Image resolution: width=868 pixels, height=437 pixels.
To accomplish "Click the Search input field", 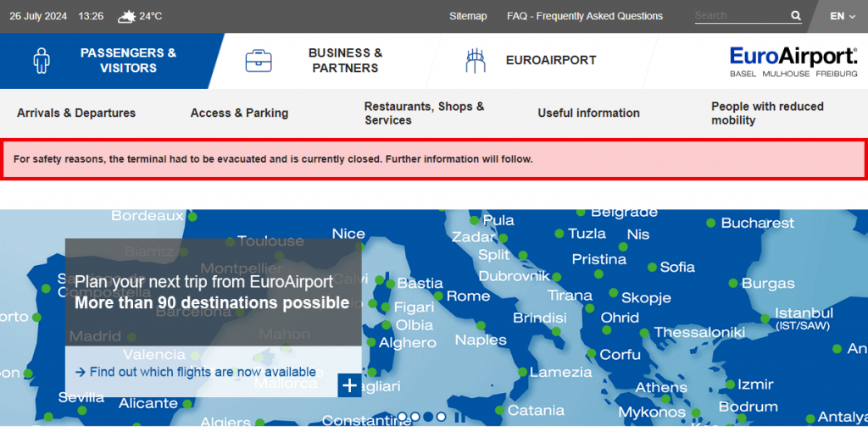I will pos(739,16).
